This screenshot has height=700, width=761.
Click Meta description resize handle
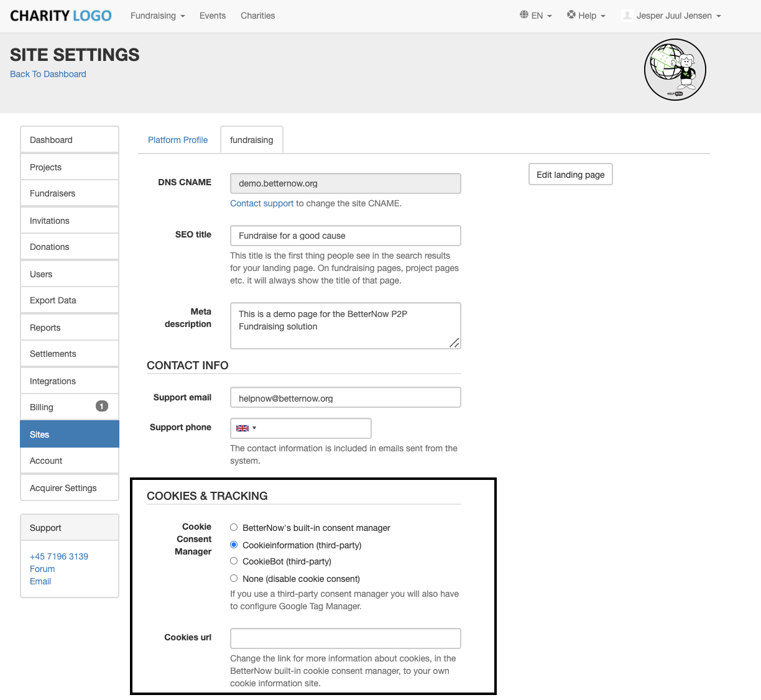(x=454, y=343)
